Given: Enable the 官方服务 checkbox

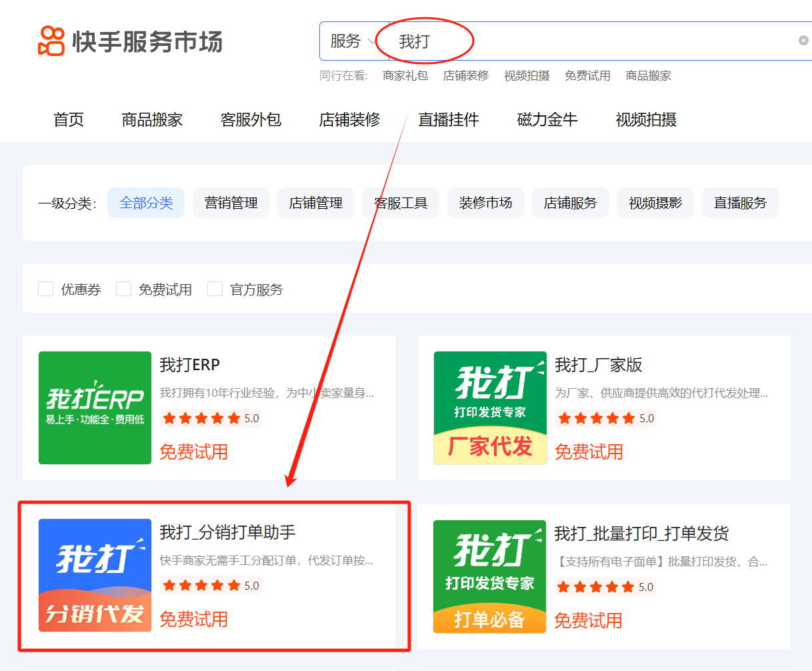Looking at the screenshot, I should click(215, 288).
